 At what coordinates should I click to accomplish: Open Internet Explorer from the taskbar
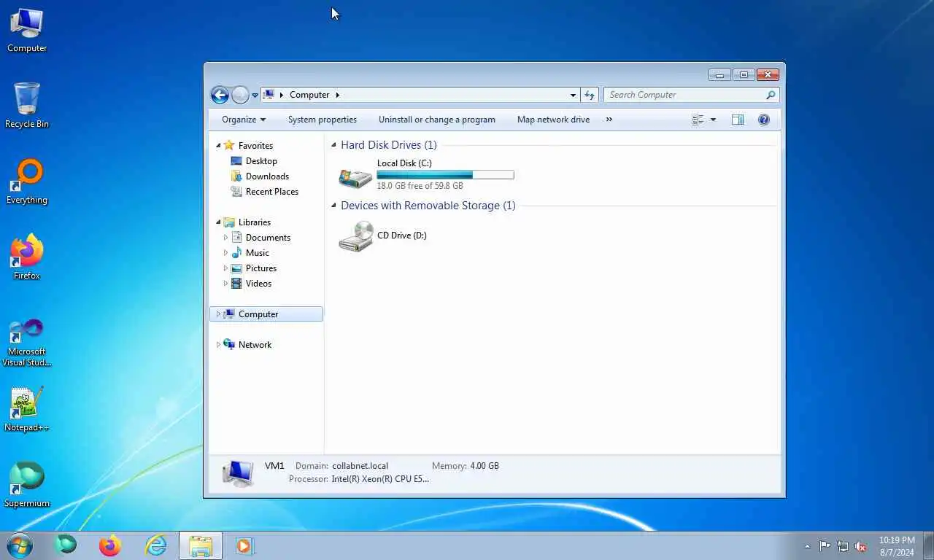click(x=155, y=545)
